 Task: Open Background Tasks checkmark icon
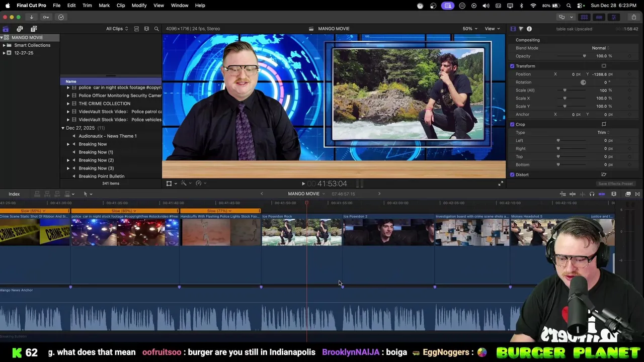pyautogui.click(x=61, y=17)
